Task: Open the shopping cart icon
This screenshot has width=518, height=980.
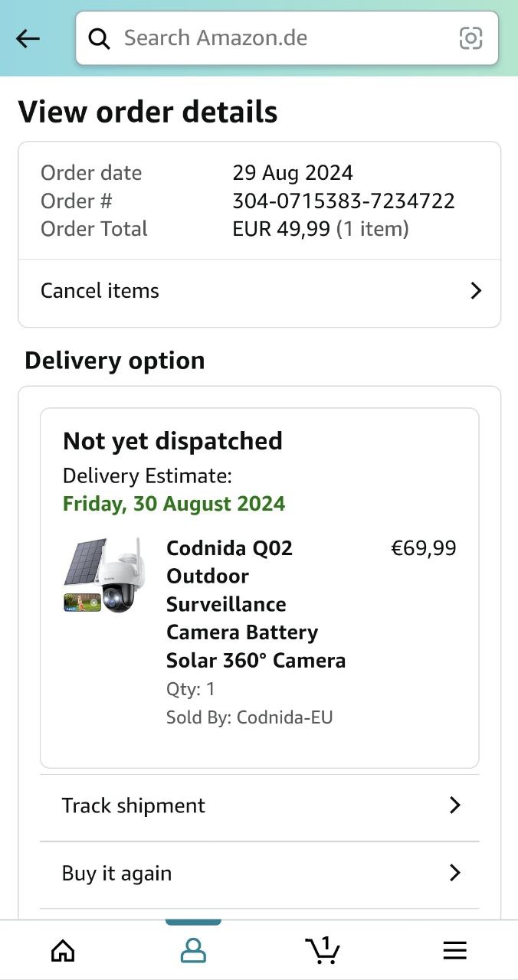Action: 323,949
